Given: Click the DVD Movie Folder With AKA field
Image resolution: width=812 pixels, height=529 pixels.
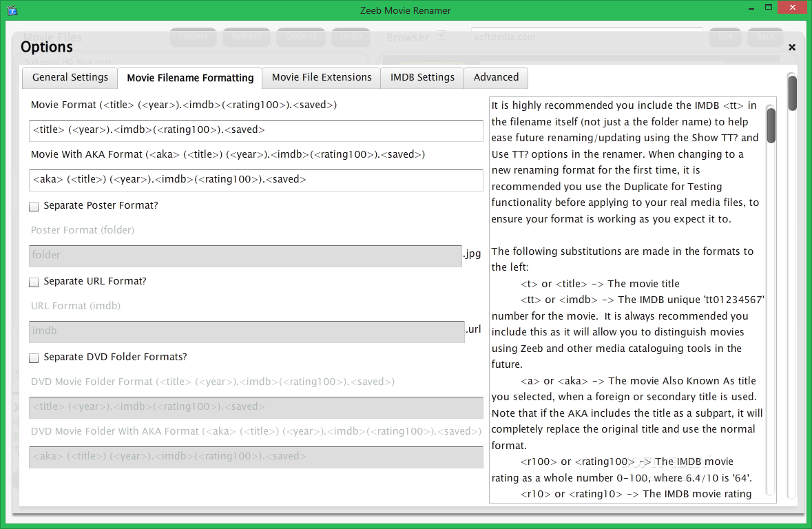Looking at the screenshot, I should [256, 457].
